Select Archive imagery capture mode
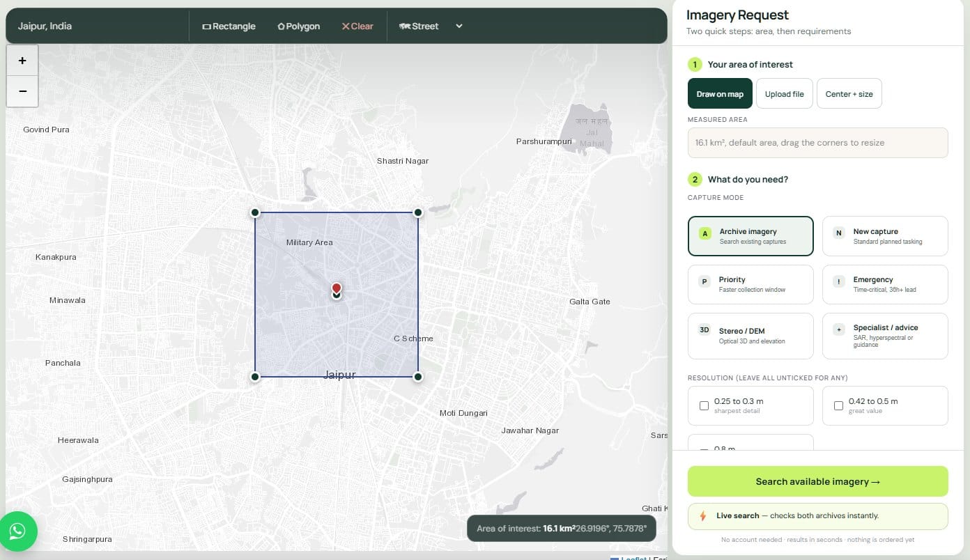Screen dimensions: 970x560 pyautogui.click(x=750, y=236)
